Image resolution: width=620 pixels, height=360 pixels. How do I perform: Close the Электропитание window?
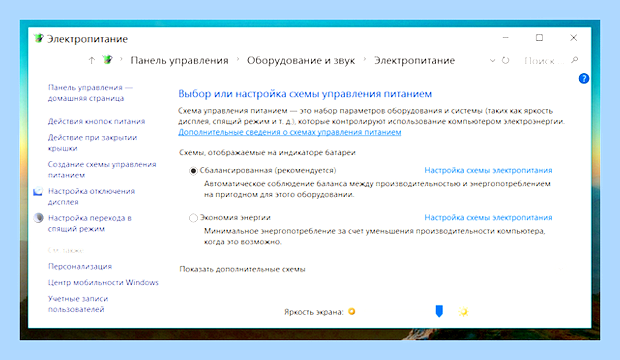click(x=573, y=38)
